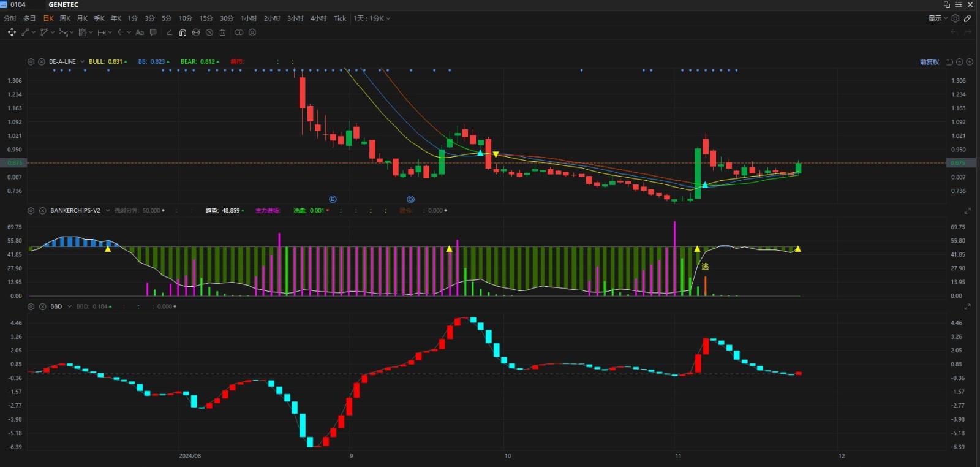Open BBD indicator settings gear
This screenshot has height=467, width=980.
click(x=31, y=306)
